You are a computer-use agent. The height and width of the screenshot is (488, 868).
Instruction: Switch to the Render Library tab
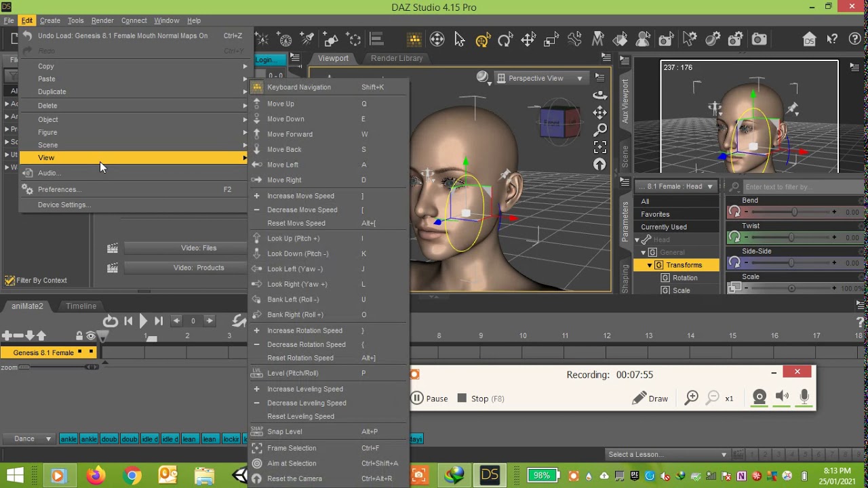(x=397, y=58)
